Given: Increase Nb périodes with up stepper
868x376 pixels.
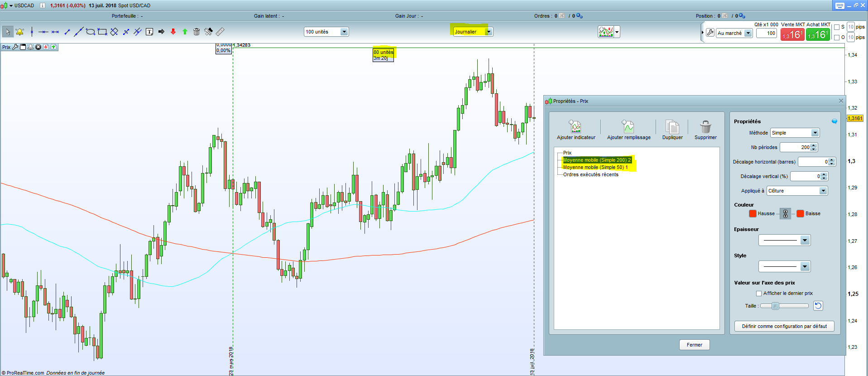Looking at the screenshot, I should (x=814, y=145).
